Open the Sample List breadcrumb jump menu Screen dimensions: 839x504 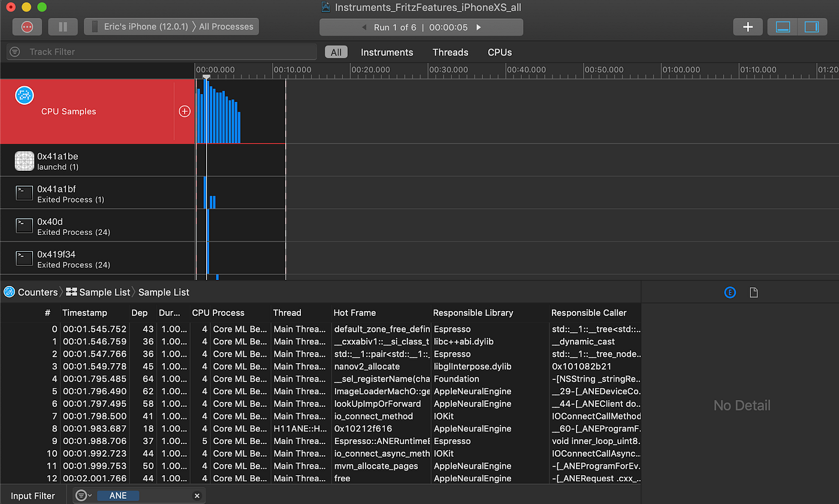pyautogui.click(x=164, y=292)
